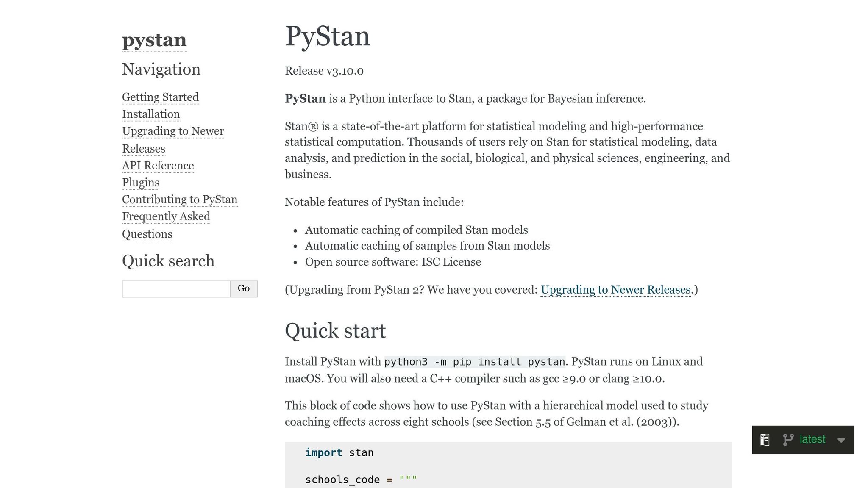Navigate to the Installation page
868x488 pixels.
coord(150,114)
